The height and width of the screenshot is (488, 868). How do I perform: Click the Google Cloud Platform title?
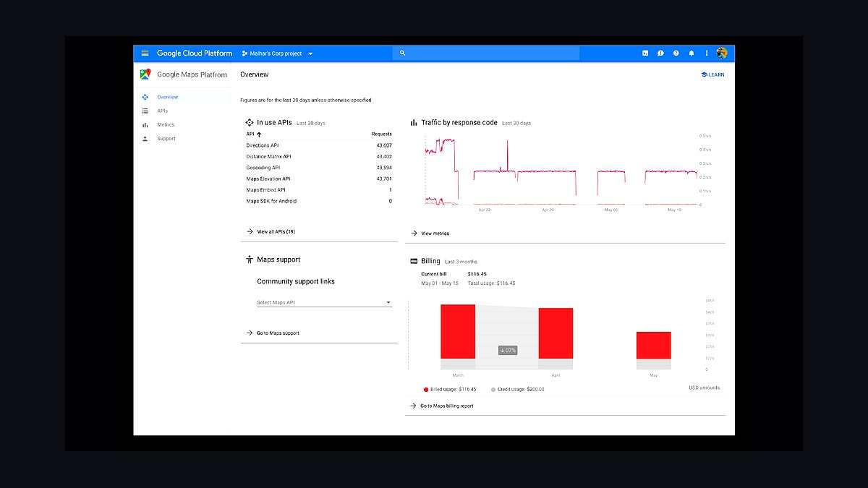tap(195, 53)
